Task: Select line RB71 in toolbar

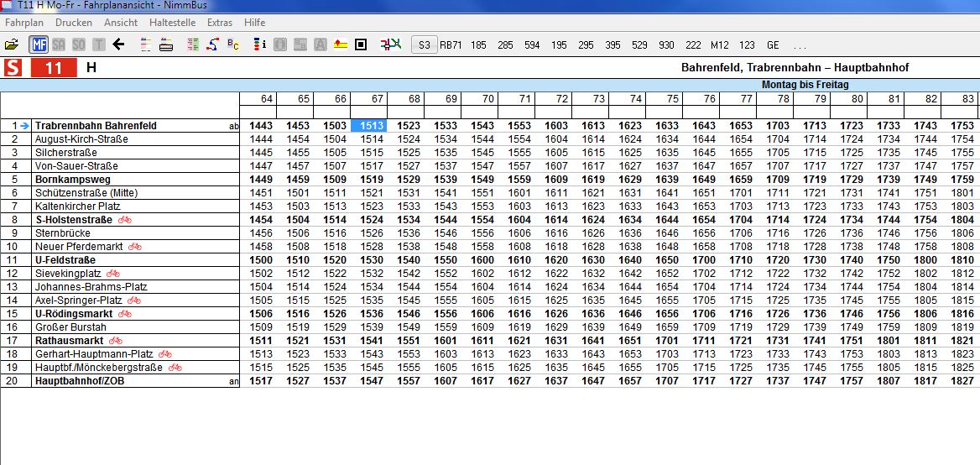Action: (451, 44)
